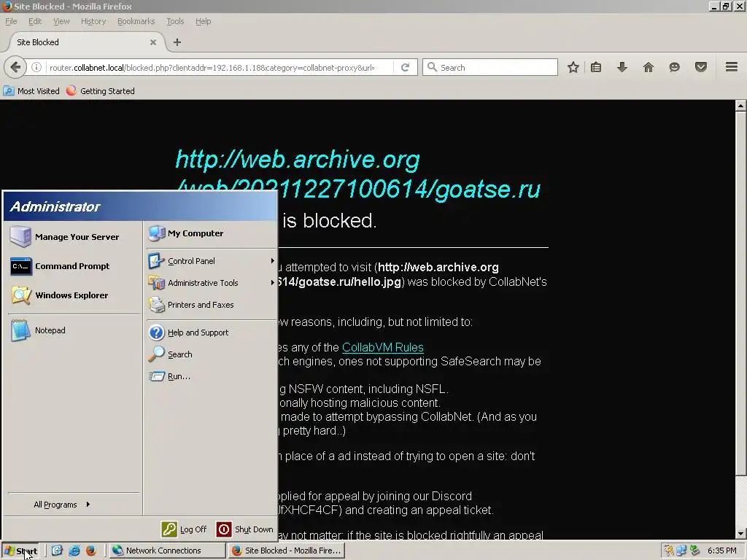Open the Downloads arrow icon
This screenshot has width=747, height=560.
[622, 67]
